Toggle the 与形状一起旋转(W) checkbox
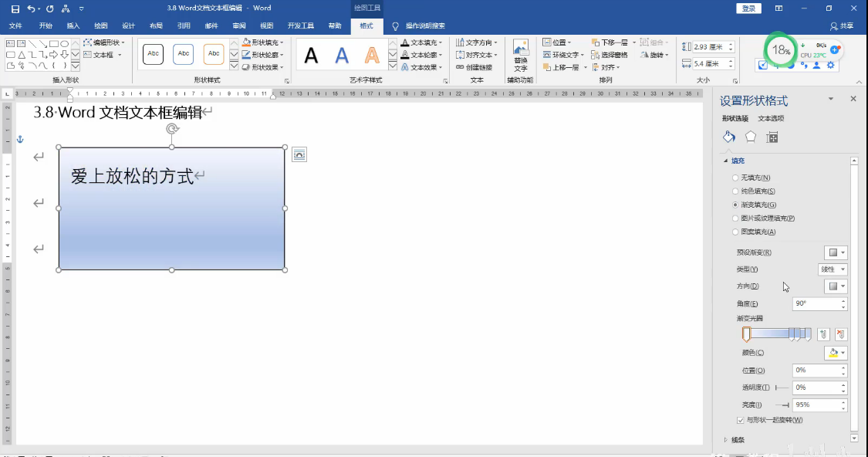 click(741, 420)
